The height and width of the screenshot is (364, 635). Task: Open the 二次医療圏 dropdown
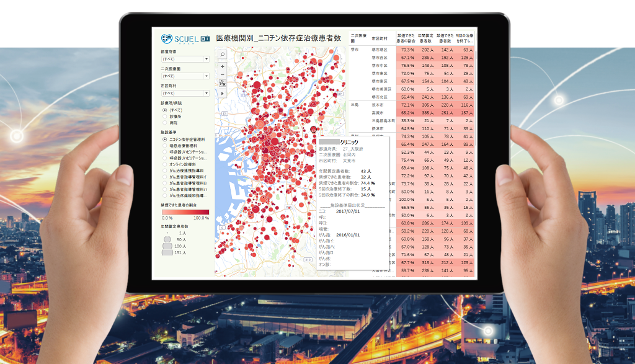(185, 76)
